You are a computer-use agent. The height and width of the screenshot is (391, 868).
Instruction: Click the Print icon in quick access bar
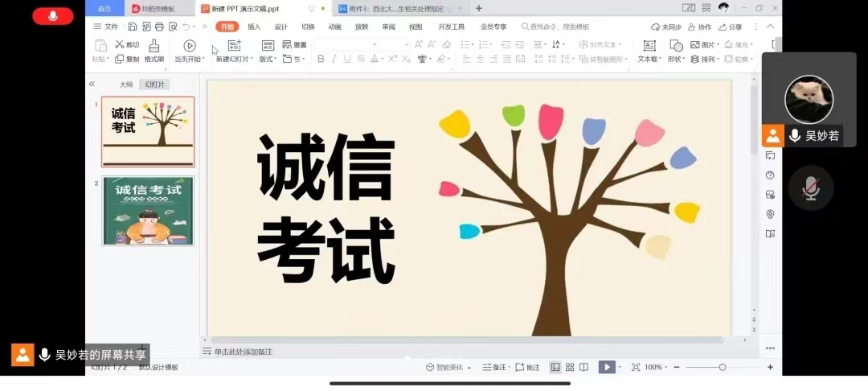click(x=158, y=27)
